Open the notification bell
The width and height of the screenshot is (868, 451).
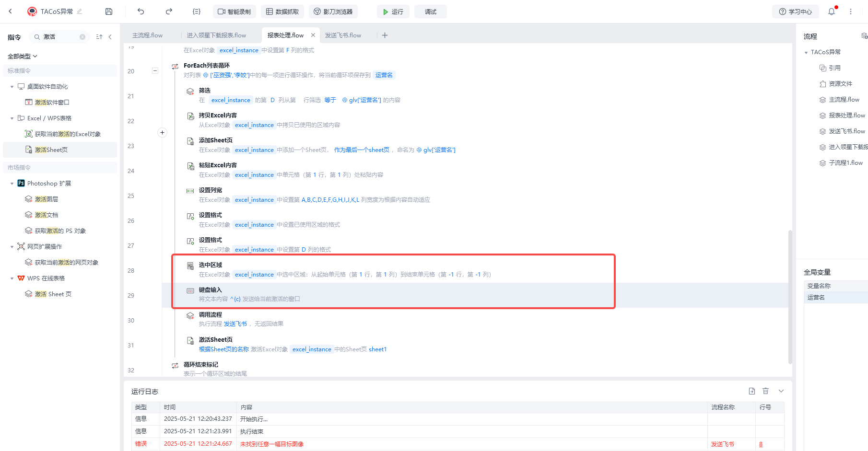tap(832, 12)
